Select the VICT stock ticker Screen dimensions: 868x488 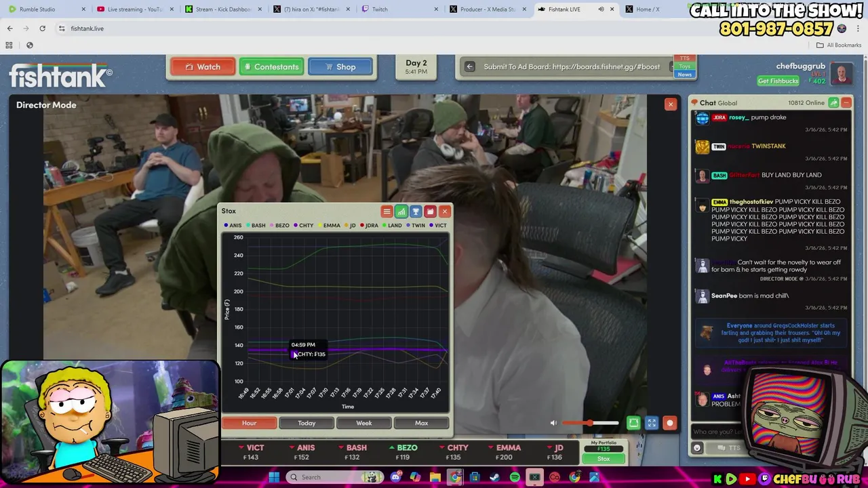click(251, 452)
